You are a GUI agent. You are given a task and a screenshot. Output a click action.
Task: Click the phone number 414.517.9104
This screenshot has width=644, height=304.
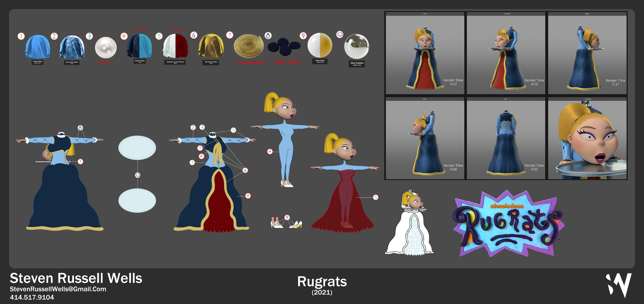point(32,297)
